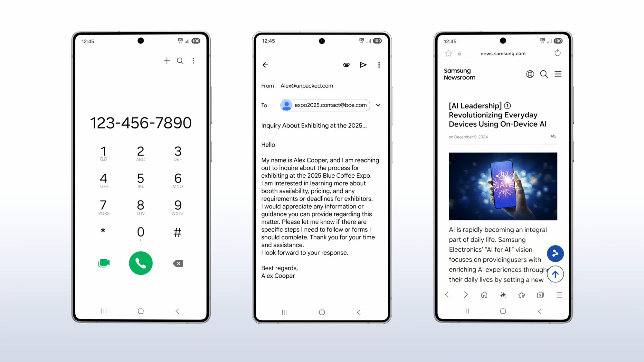644x362 pixels.
Task: Tap the attachment paperclip icon
Action: 346,65
